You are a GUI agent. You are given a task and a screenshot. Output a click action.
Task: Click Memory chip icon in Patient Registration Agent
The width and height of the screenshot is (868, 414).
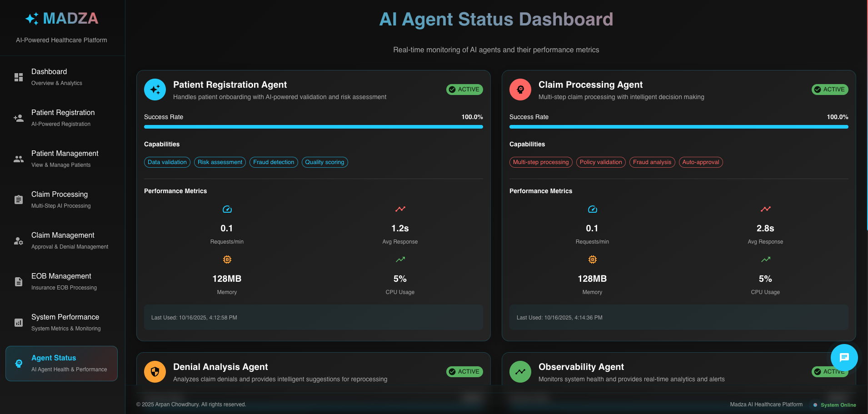coord(227,259)
